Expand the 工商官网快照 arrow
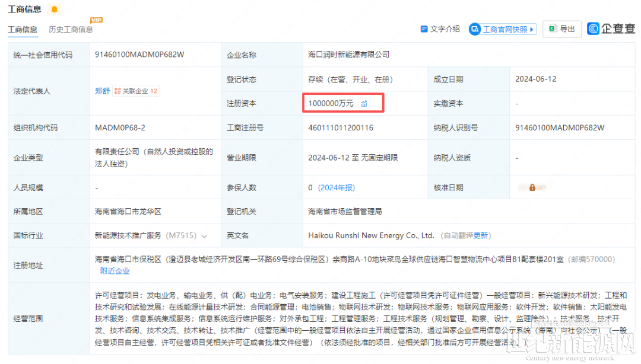Viewport: 641px width, 364px height. [x=532, y=29]
